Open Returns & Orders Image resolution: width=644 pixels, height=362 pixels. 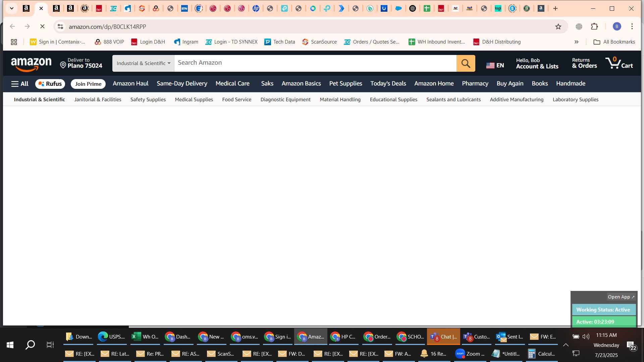584,63
